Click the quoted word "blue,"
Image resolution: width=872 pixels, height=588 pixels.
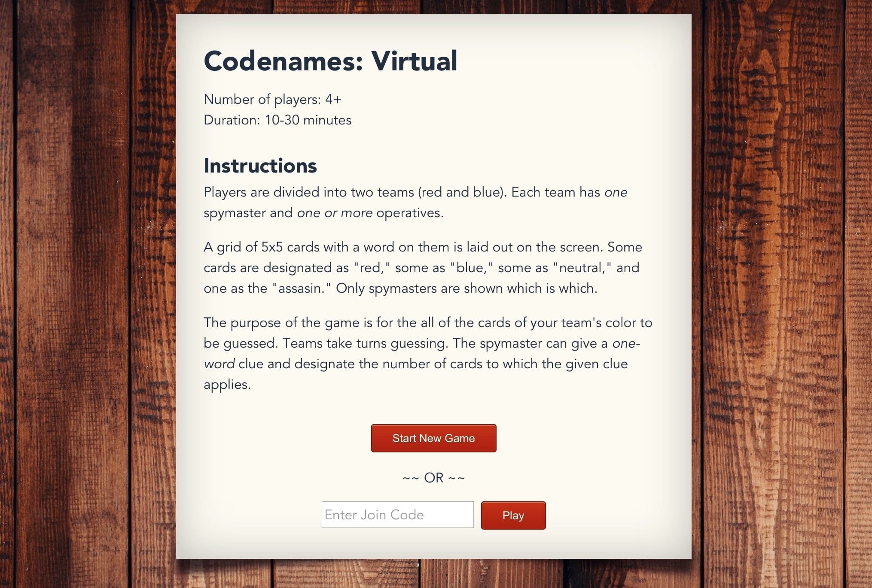click(x=471, y=268)
